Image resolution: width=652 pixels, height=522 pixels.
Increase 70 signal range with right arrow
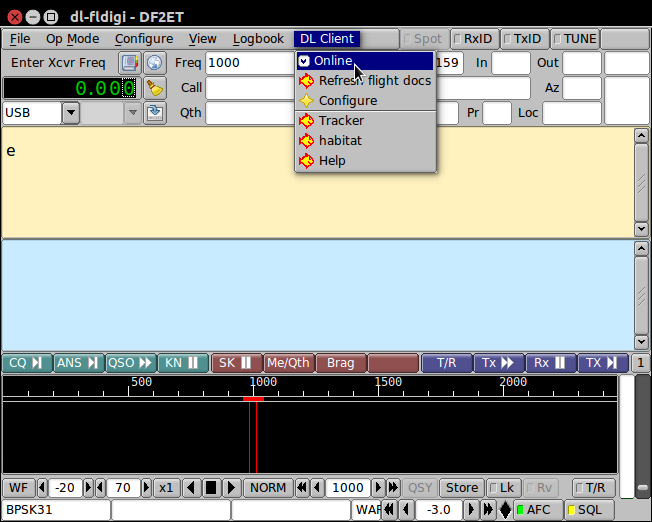click(x=146, y=487)
